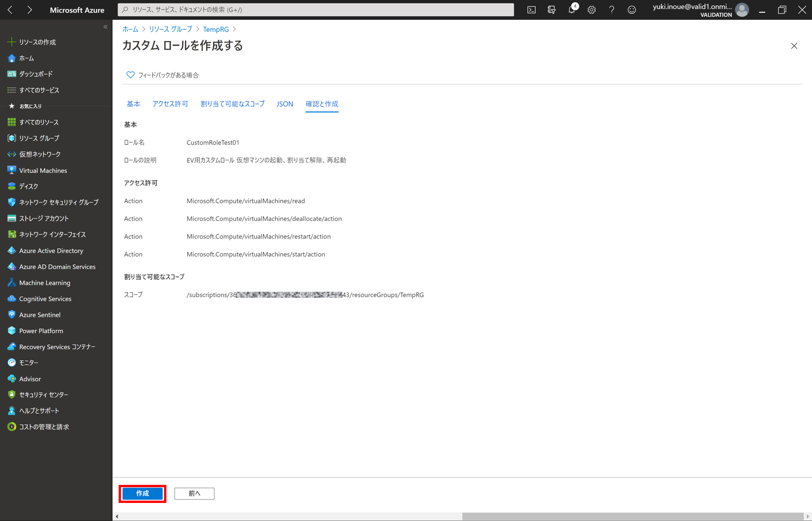This screenshot has height=521, width=812.
Task: Open Network interface sidebar icon
Action: click(x=12, y=234)
